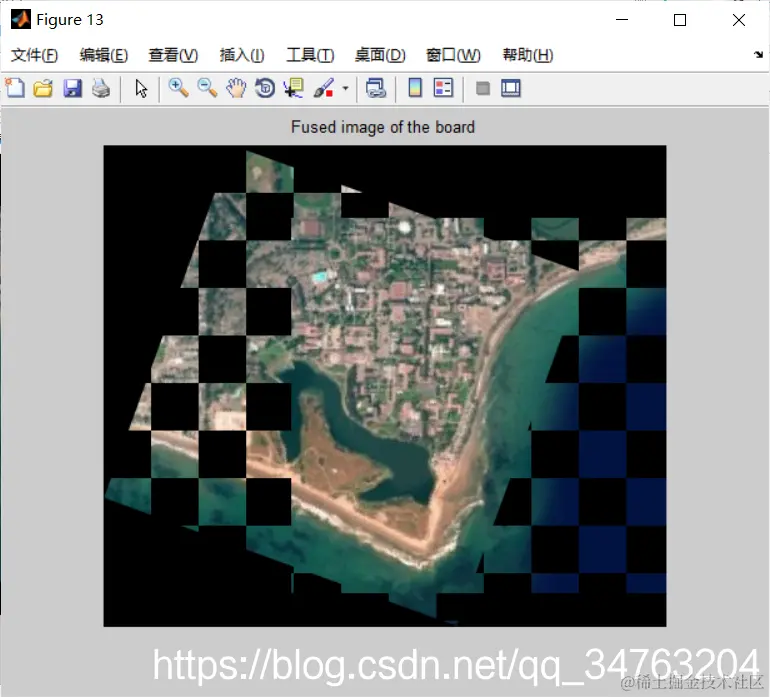The image size is (770, 697).
Task: Maximize the Figure 13 window
Action: (680, 20)
